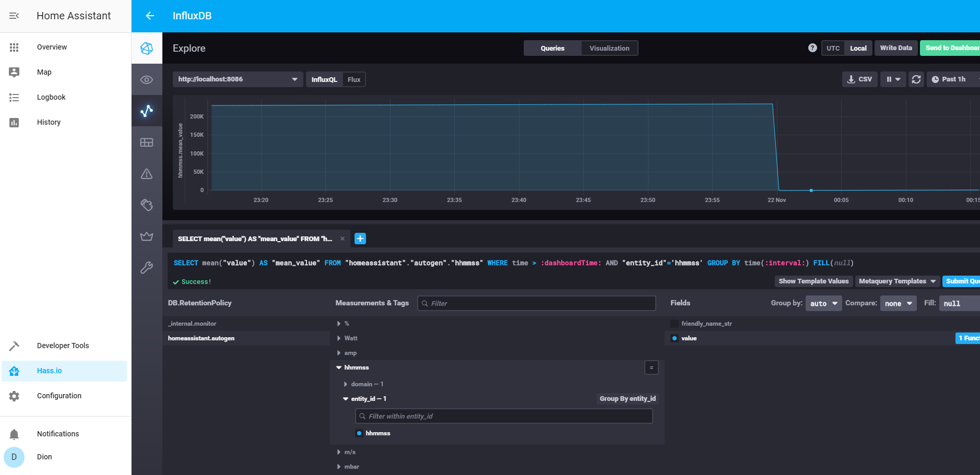Image resolution: width=980 pixels, height=475 pixels.
Task: Download query results as CSV
Action: pyautogui.click(x=859, y=79)
